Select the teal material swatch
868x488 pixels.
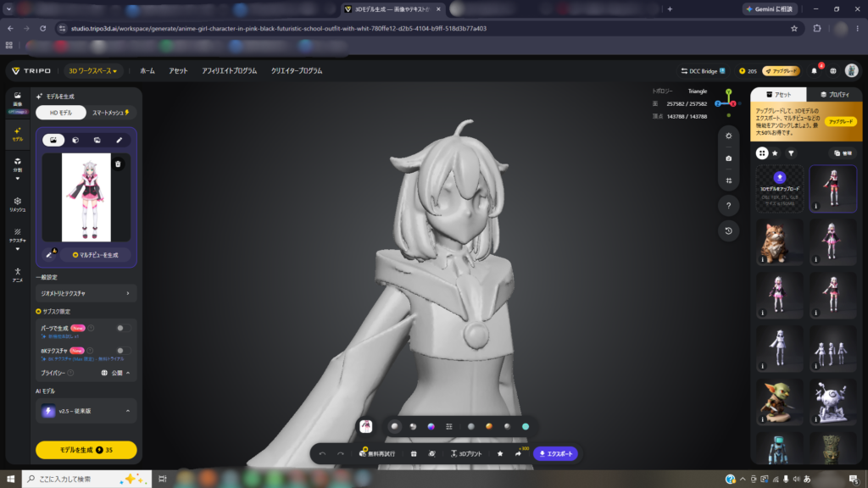click(526, 427)
